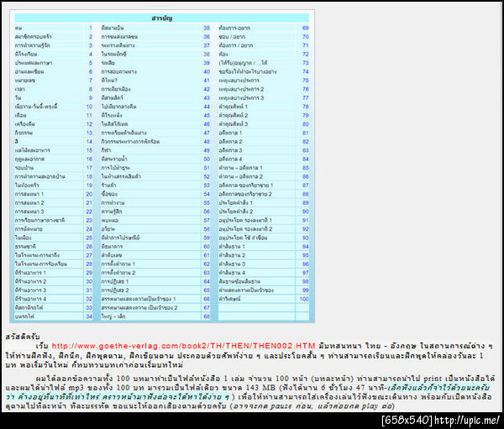This screenshot has width=504, height=429.
Task: Open page number 84 link
Action: pyautogui.click(x=306, y=159)
